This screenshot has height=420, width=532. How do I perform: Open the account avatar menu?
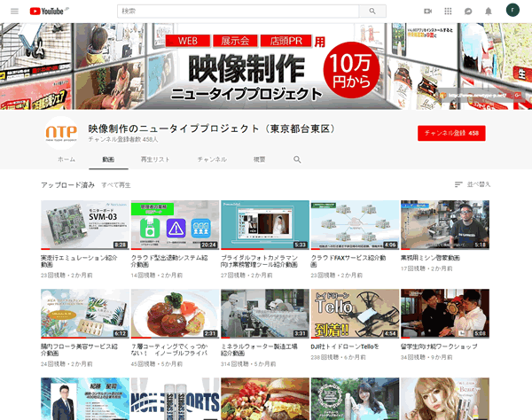pos(512,10)
